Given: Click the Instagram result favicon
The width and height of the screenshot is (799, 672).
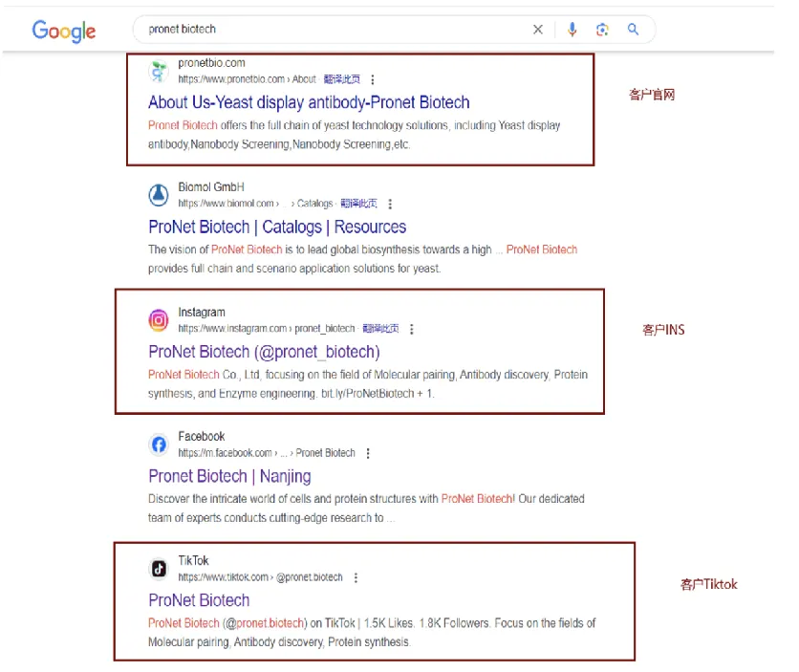Looking at the screenshot, I should [159, 320].
